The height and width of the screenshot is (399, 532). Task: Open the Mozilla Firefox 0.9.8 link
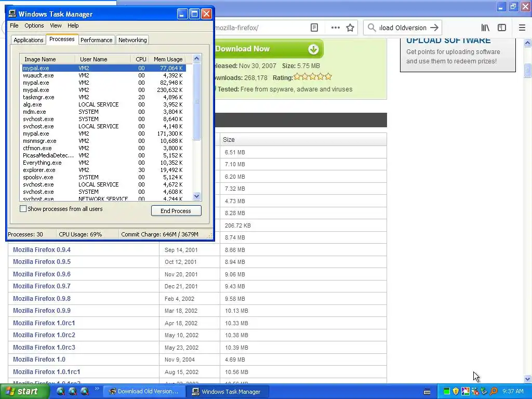pos(42,299)
